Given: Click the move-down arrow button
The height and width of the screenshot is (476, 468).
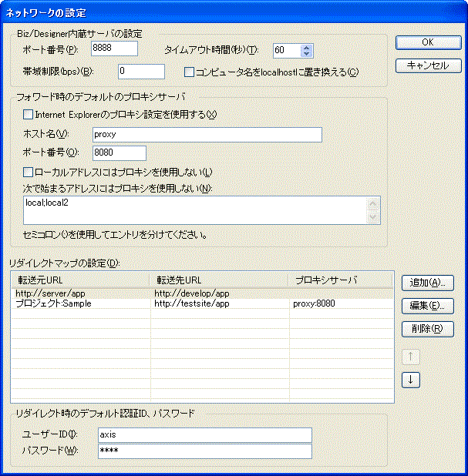Looking at the screenshot, I should [411, 380].
